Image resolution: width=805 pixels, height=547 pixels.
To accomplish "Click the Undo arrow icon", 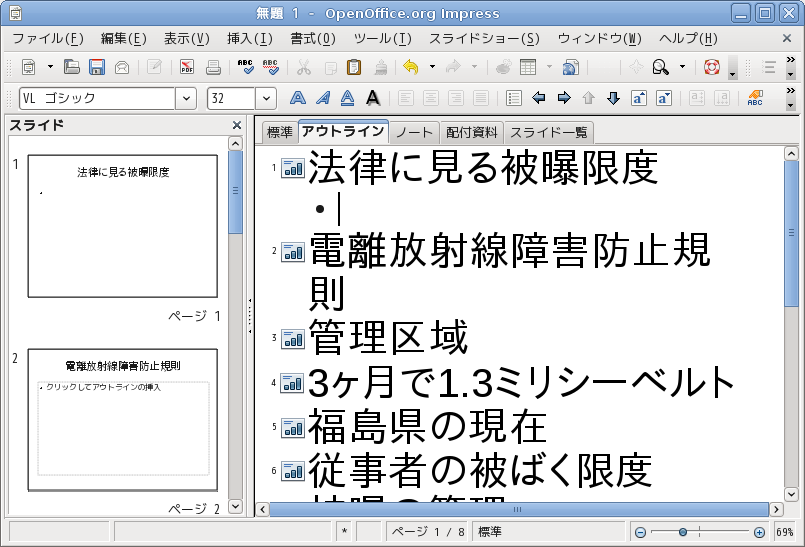I will pos(410,68).
